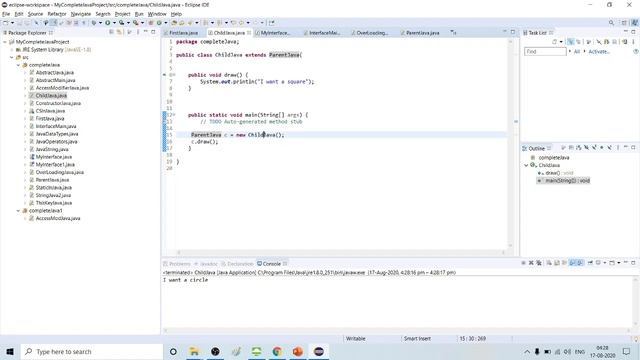Image resolution: width=640 pixels, height=360 pixels.
Task: Show hidden editor tabs list
Action: [x=453, y=32]
